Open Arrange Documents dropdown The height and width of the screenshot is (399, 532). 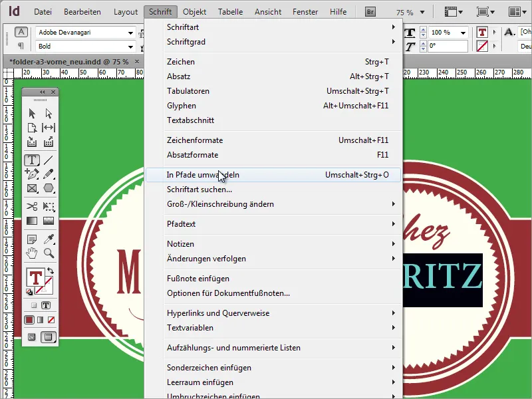tap(517, 12)
